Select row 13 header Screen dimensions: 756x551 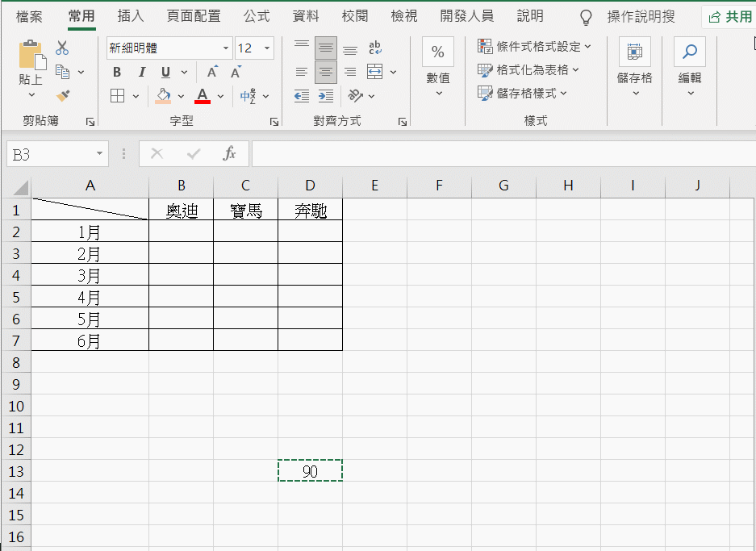[16, 470]
